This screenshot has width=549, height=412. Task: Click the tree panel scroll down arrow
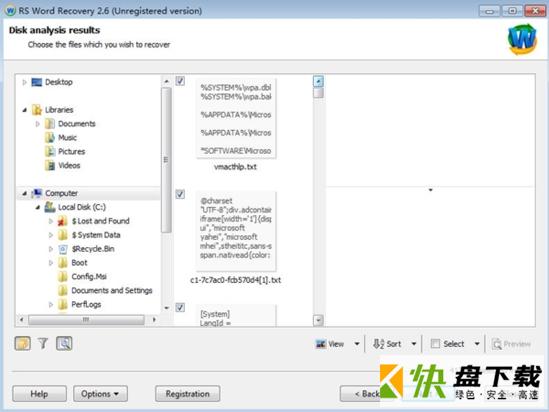167,308
